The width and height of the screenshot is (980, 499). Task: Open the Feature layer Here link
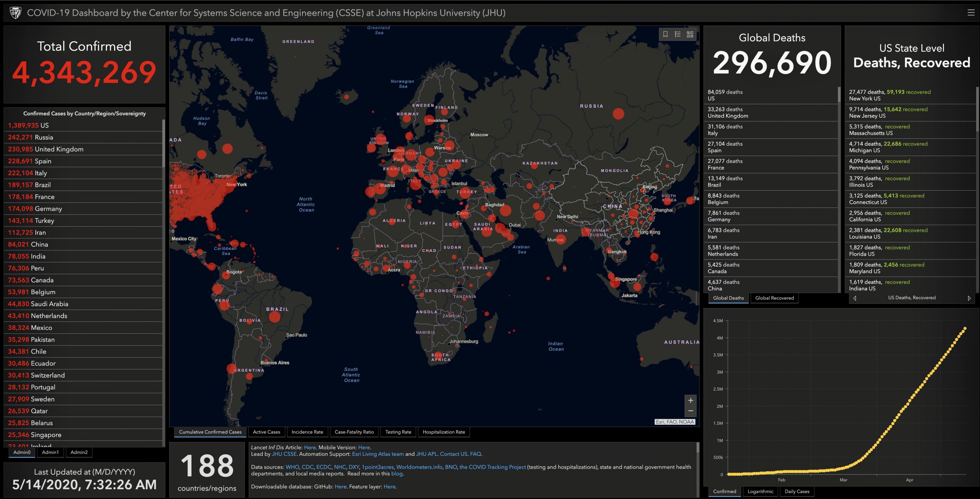click(x=389, y=486)
